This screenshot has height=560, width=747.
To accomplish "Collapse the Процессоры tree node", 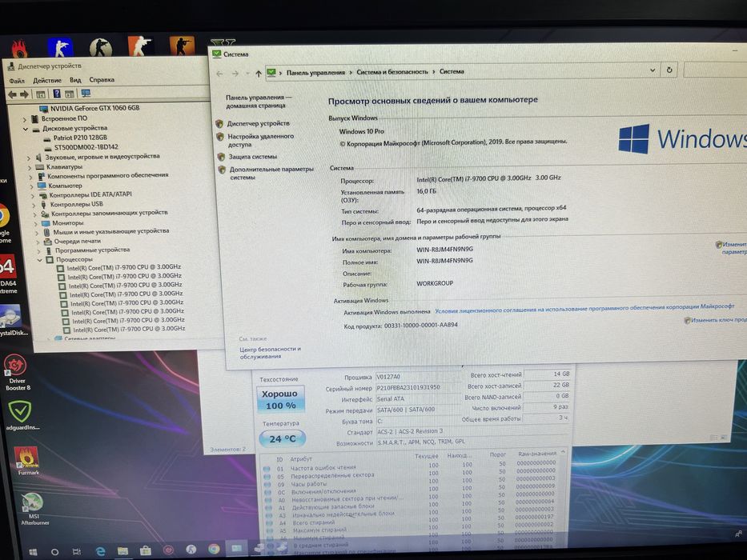I will tap(39, 260).
